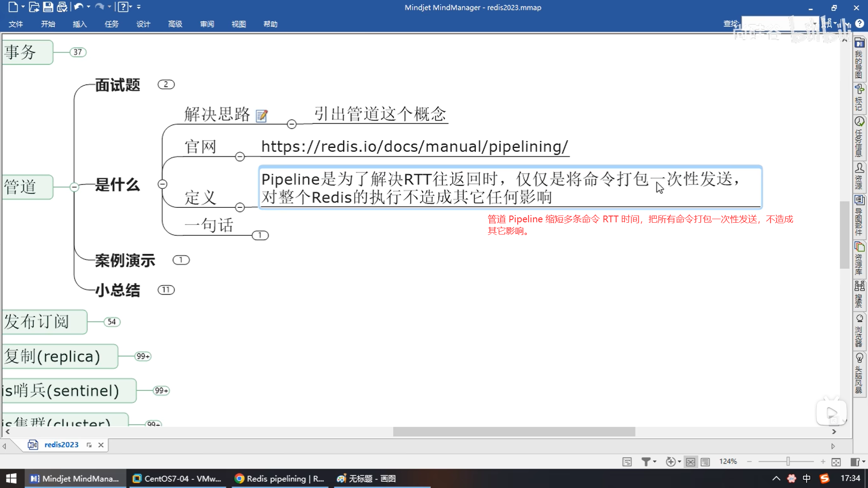Toggle the outline view mode in status bar
Screen dimensions: 868x488
click(x=705, y=462)
